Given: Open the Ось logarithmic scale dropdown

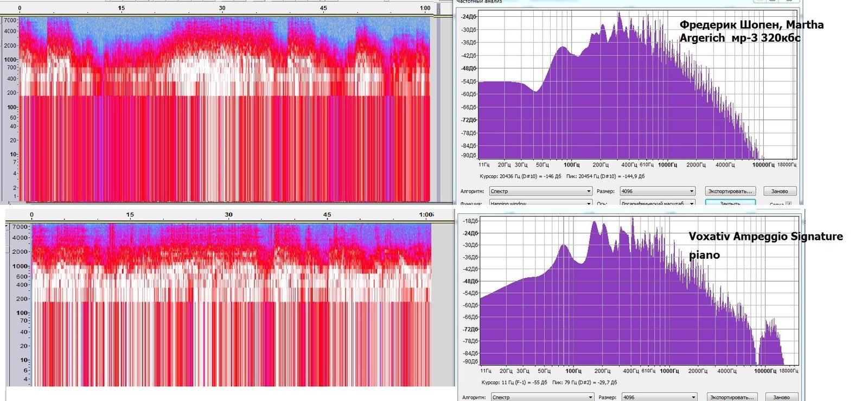Looking at the screenshot, I should click(x=658, y=203).
